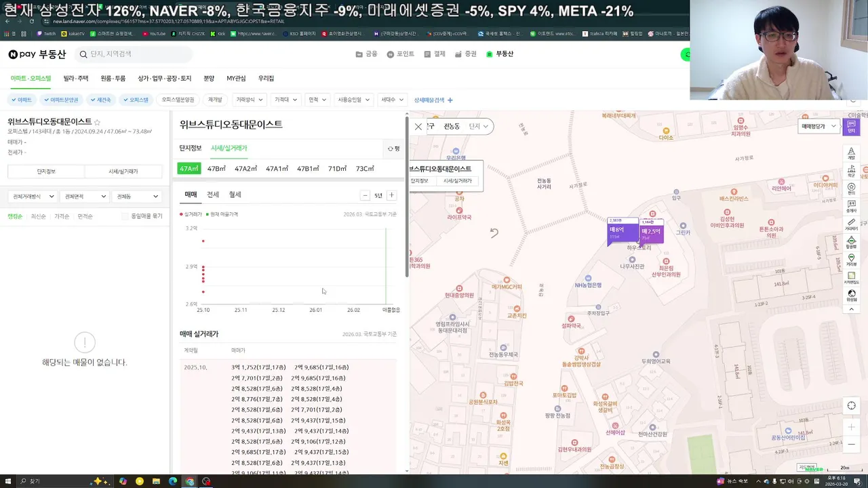Viewport: 868px width, 488px height.
Task: Click the search magnifier icon
Action: tap(83, 54)
